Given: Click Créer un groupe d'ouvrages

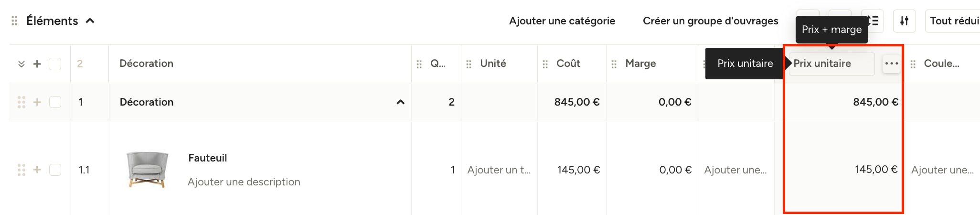Looking at the screenshot, I should (711, 21).
